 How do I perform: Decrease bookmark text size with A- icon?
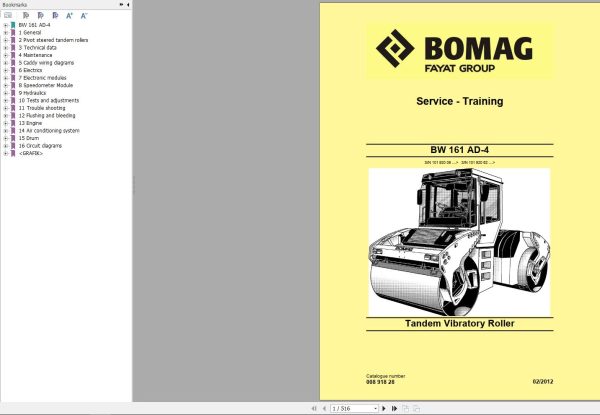[x=84, y=16]
